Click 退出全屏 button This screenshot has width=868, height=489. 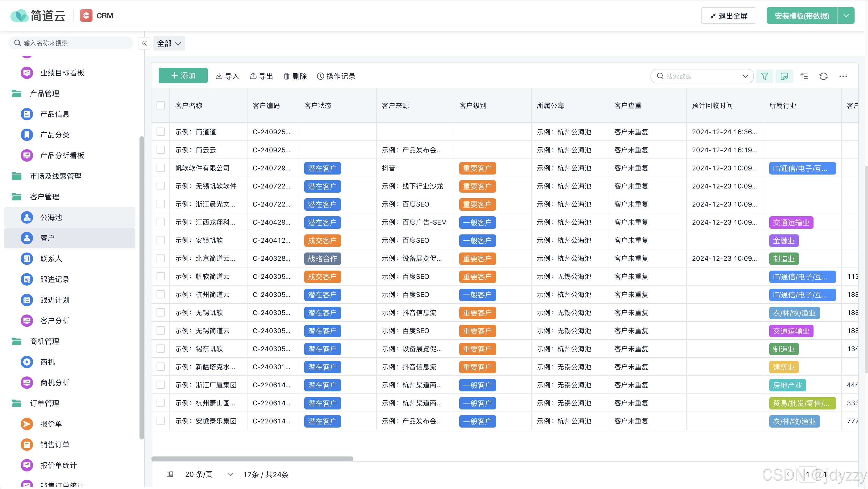(x=729, y=16)
